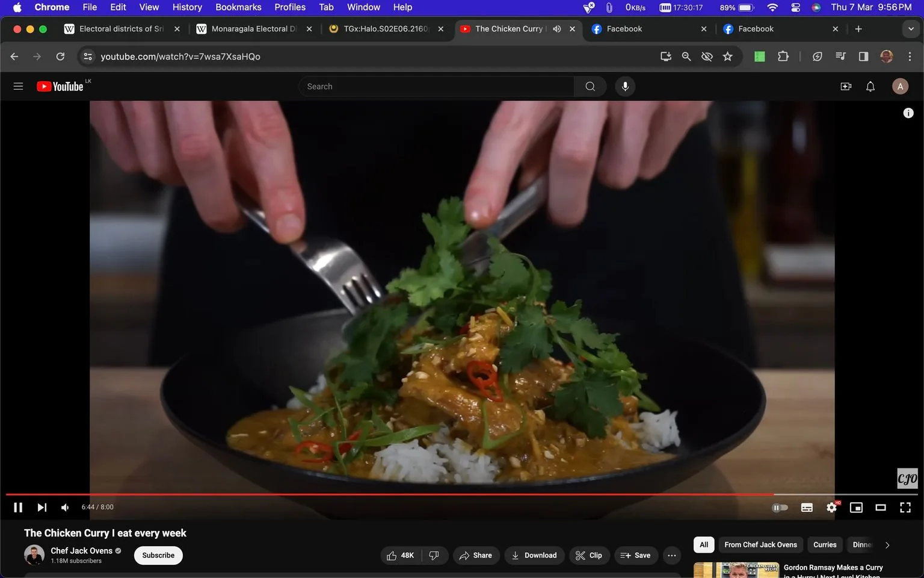Viewport: 924px width, 578px height.
Task: Toggle autoplay on the player
Action: 780,507
